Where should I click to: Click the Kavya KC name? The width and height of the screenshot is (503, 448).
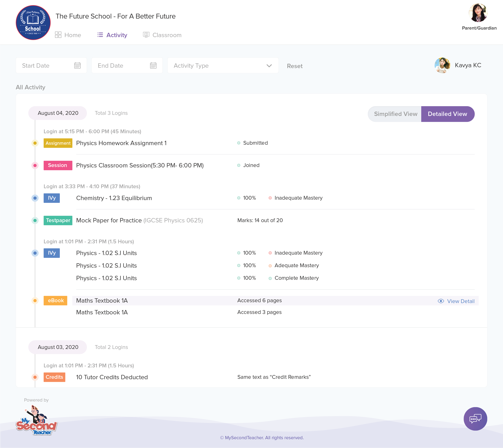[x=468, y=65]
